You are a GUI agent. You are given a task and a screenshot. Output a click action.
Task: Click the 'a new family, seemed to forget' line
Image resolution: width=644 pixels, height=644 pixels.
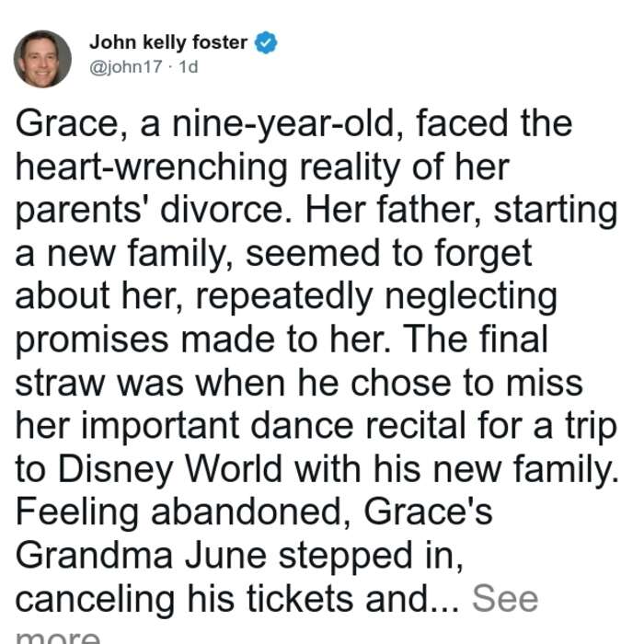[274, 253]
